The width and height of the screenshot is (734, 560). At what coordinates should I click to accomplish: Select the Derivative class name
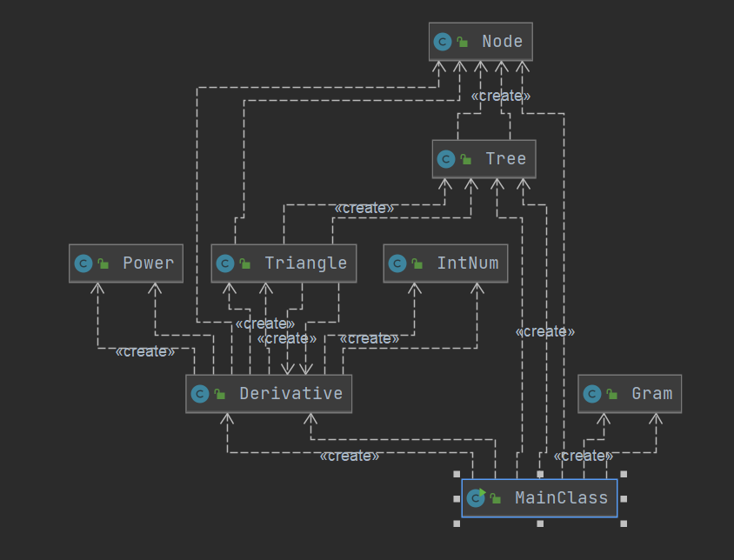[x=290, y=393]
